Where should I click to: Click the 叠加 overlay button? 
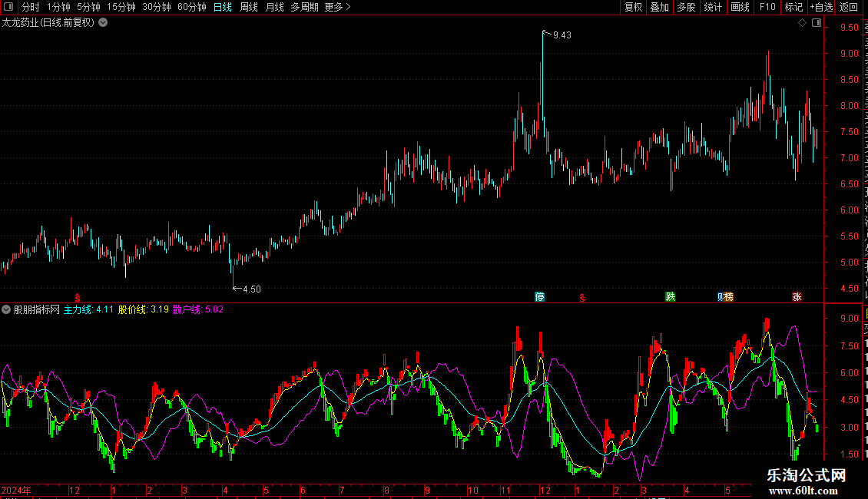tap(659, 7)
